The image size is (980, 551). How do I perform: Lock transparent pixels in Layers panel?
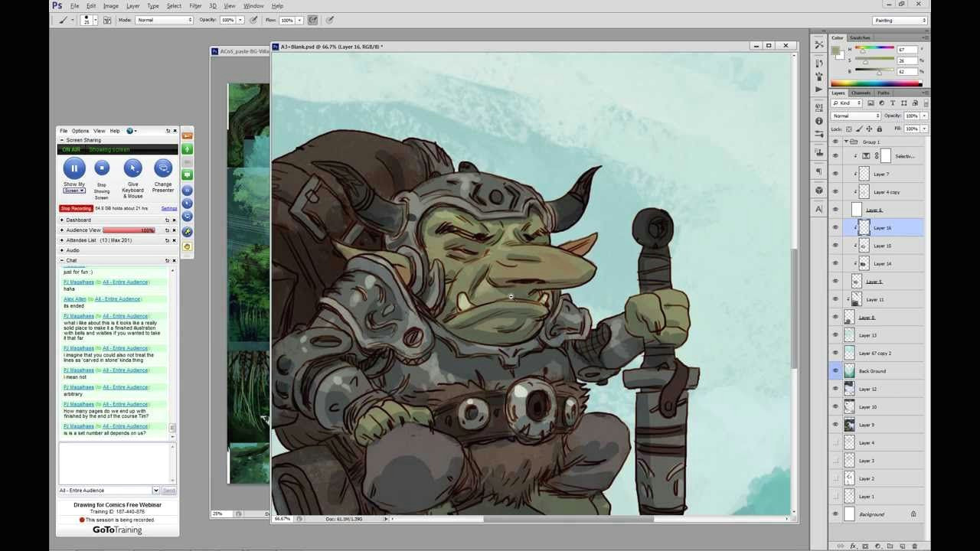848,129
